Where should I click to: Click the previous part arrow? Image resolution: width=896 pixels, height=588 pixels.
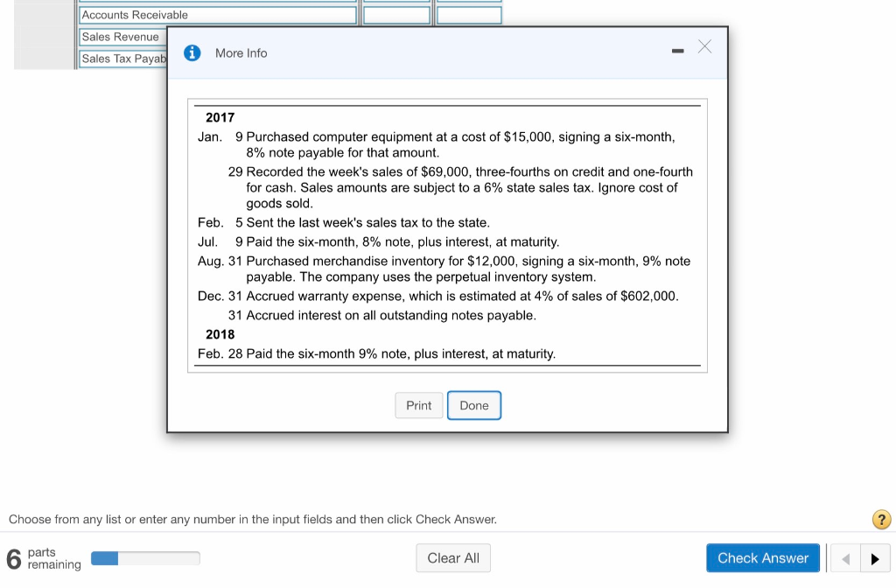pyautogui.click(x=844, y=557)
